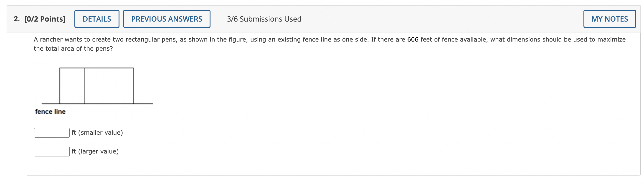This screenshot has width=644, height=188.
Task: Click the 3/6 Submissions Used text
Action: pos(264,19)
